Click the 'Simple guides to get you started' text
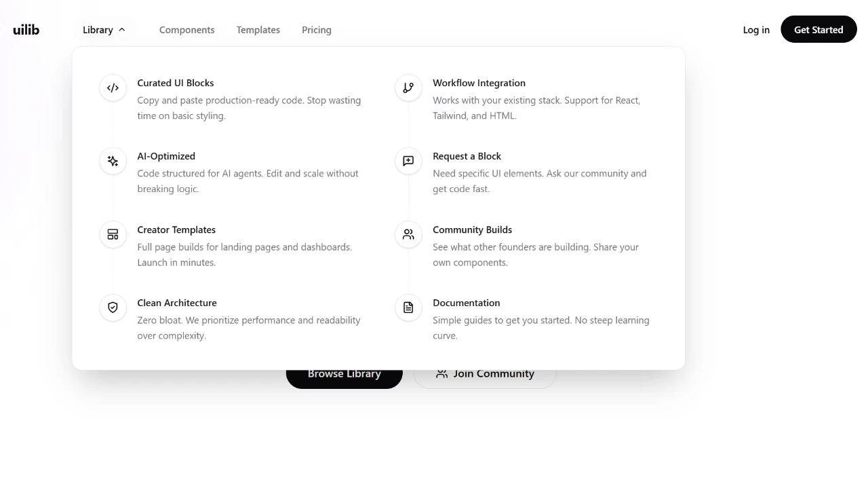The width and height of the screenshot is (868, 488). coord(541,328)
